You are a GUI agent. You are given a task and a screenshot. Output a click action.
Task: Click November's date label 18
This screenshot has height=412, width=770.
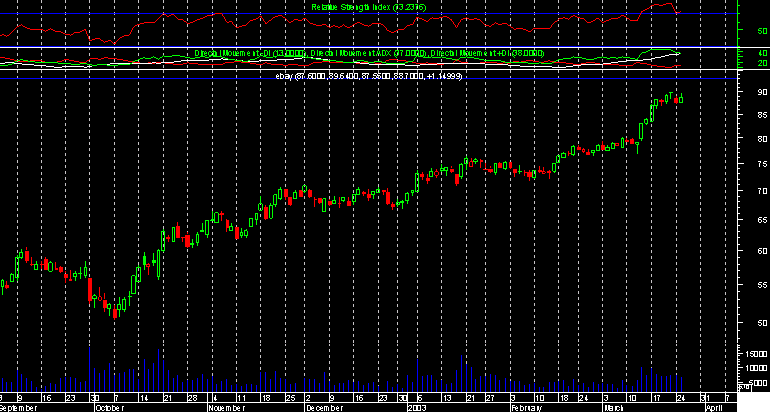pos(265,398)
